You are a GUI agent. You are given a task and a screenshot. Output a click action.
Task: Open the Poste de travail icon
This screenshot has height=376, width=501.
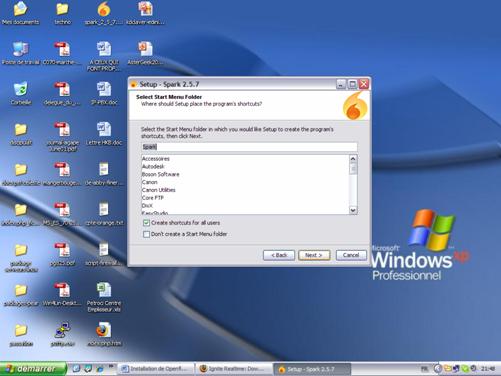[20, 53]
